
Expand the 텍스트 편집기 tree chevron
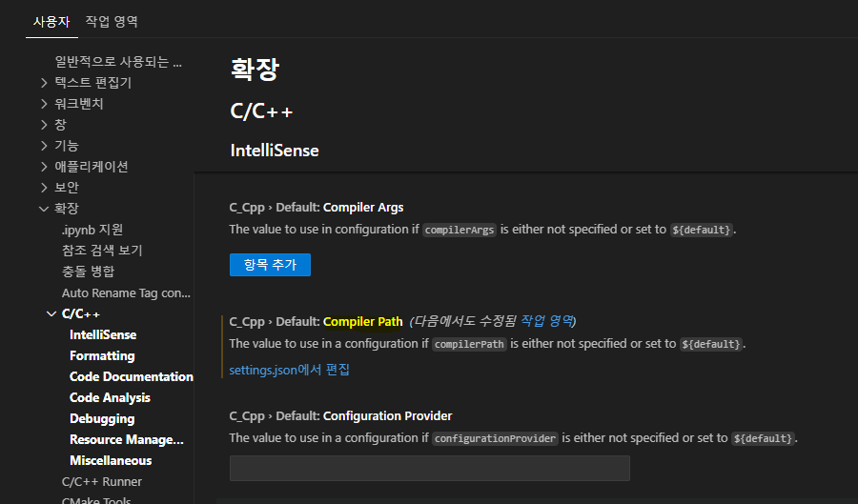[44, 83]
